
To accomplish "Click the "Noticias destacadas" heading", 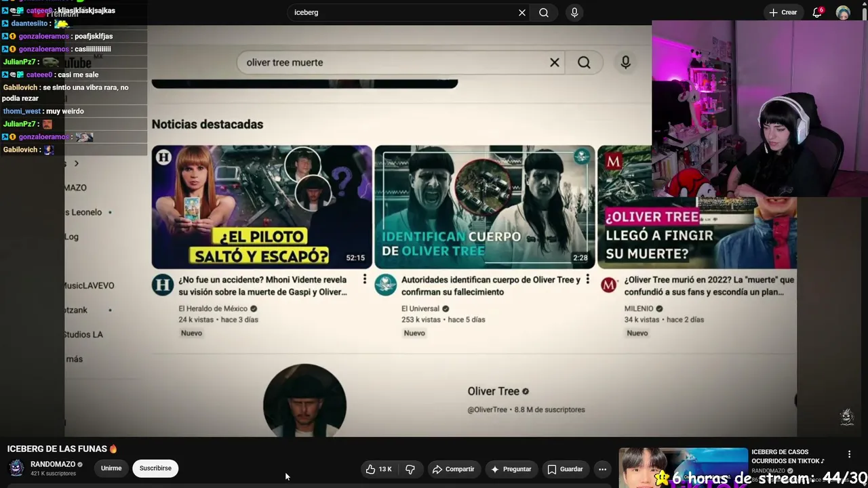I will coord(208,124).
